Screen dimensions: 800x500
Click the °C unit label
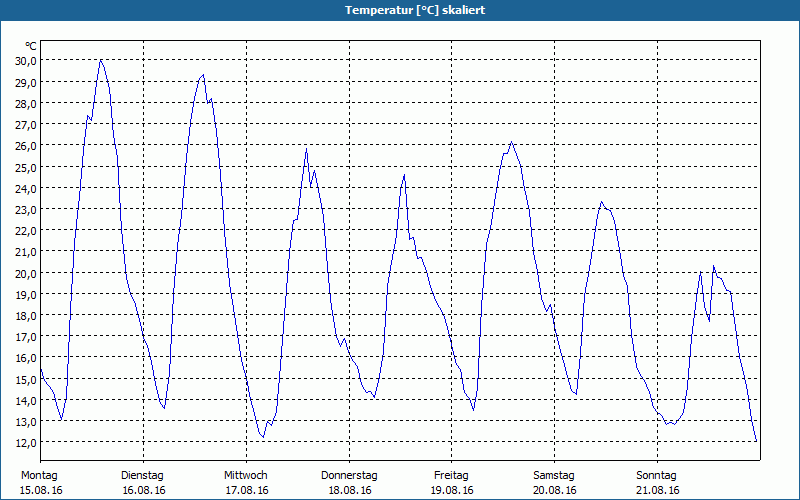[31, 46]
